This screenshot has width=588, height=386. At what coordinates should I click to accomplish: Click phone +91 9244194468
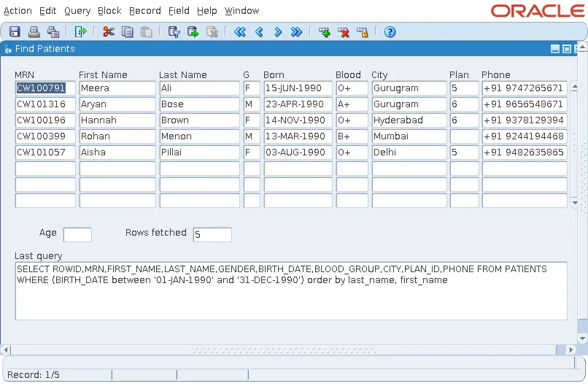[x=525, y=136]
